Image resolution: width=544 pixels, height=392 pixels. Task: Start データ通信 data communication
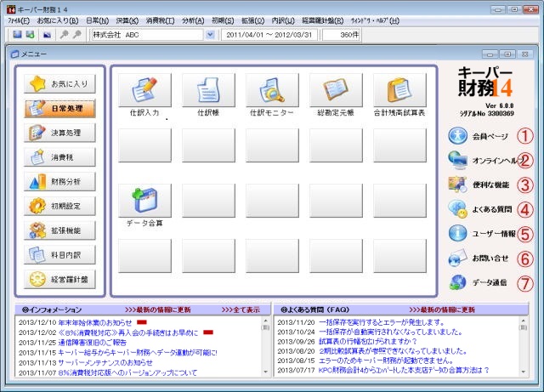pyautogui.click(x=478, y=282)
